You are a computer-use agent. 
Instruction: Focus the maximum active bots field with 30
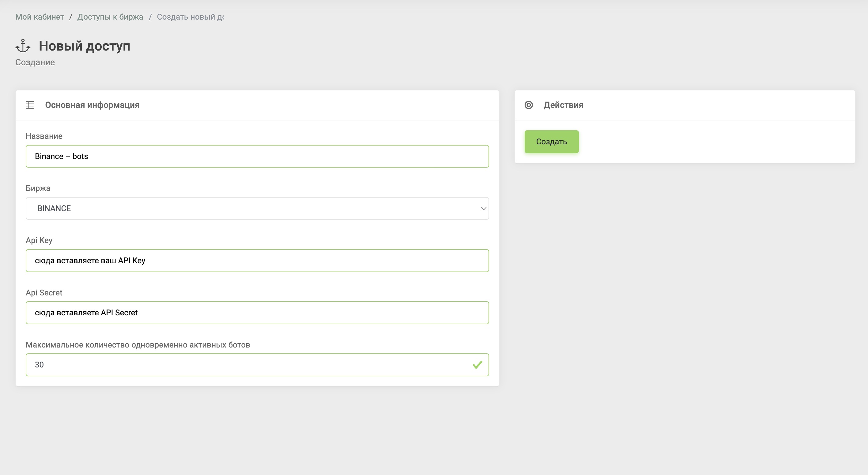pyautogui.click(x=258, y=365)
